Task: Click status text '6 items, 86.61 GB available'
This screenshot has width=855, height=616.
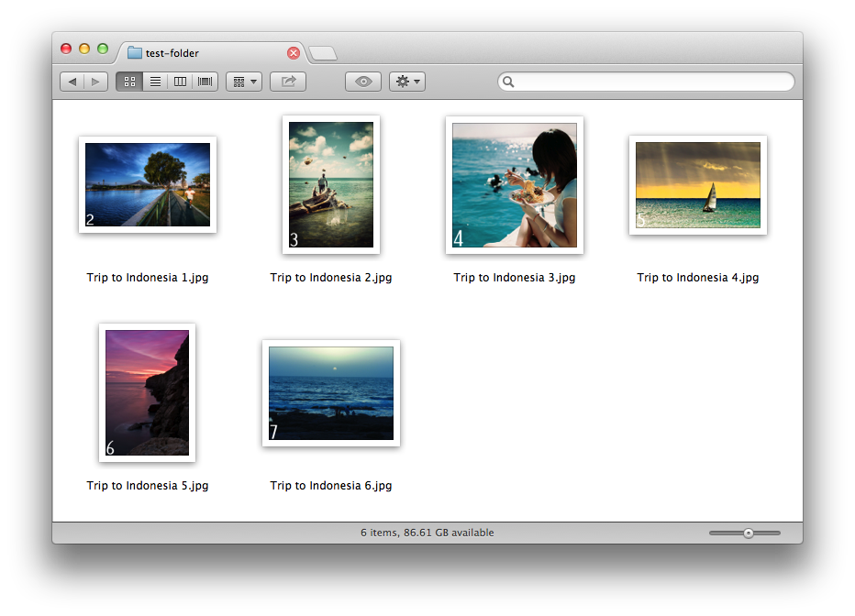Action: [x=427, y=533]
